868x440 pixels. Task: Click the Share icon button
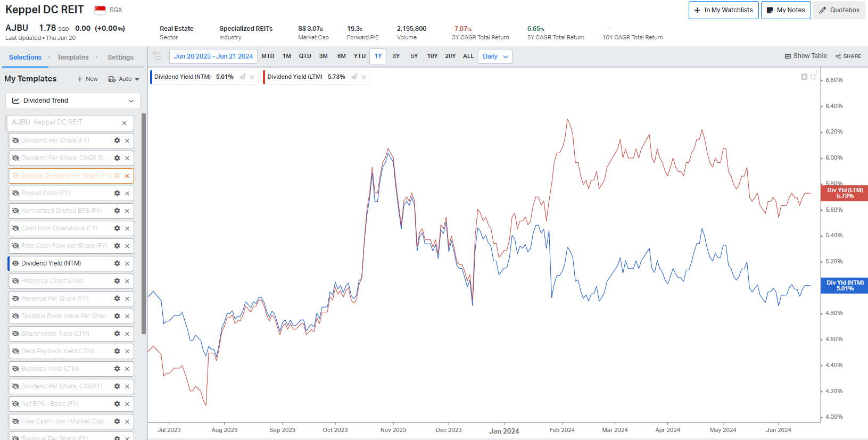coord(848,56)
